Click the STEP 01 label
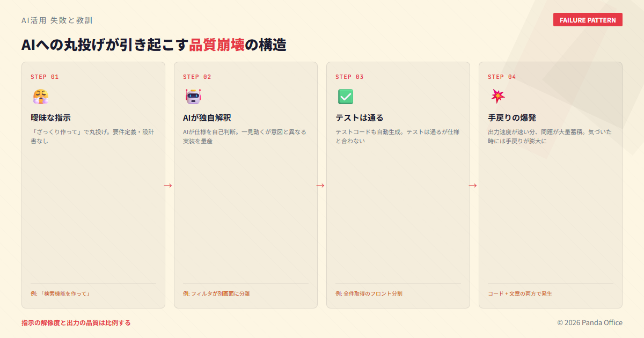Image resolution: width=644 pixels, height=338 pixels. pos(45,77)
